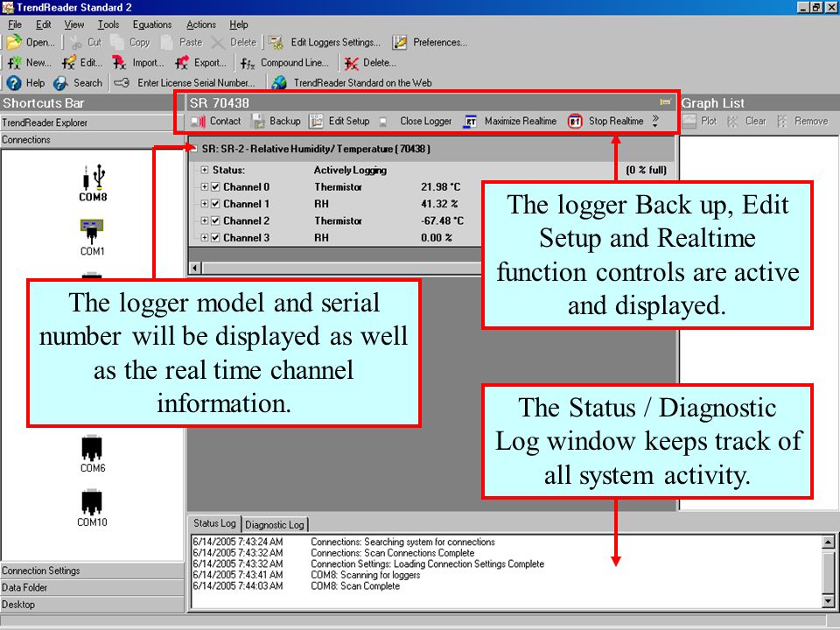Open the Edit menu
This screenshot has width=840, height=630.
pos(44,24)
